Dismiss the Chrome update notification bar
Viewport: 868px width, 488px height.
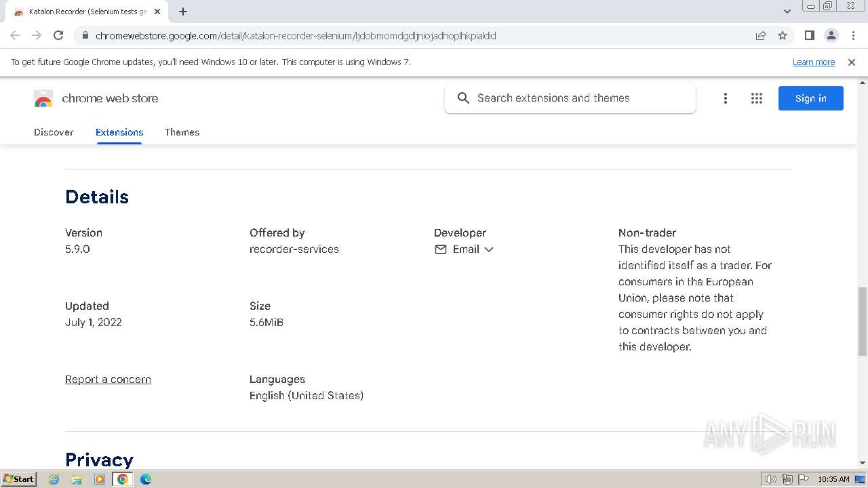[852, 62]
